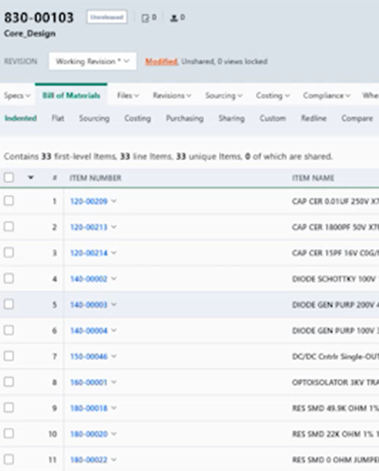Check the box for row 4 (140-00002)
Image resolution: width=379 pixels, height=471 pixels.
(x=9, y=278)
